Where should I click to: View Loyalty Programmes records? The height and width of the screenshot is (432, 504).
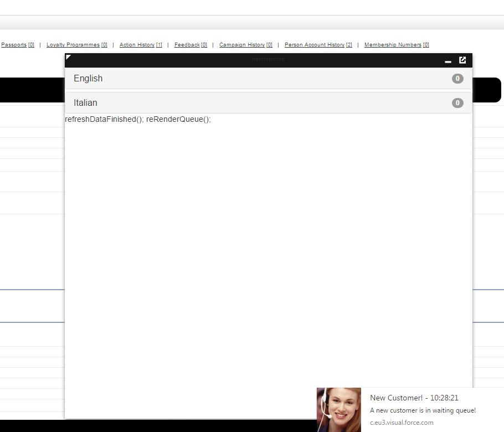tap(73, 45)
